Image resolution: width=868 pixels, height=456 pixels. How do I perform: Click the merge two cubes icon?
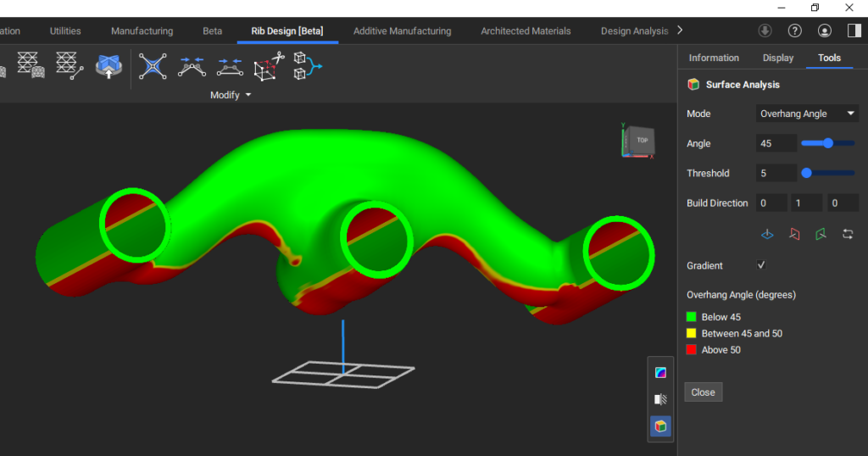point(307,66)
